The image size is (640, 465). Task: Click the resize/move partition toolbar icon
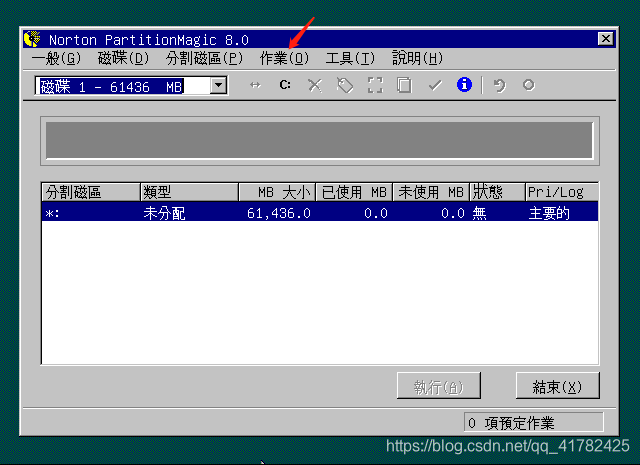point(255,85)
